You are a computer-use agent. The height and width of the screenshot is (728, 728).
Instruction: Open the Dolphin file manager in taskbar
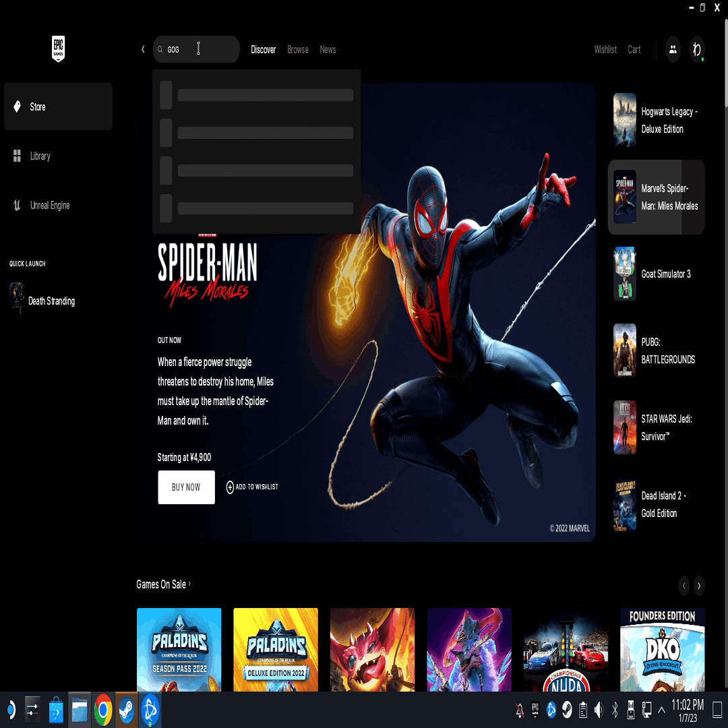(80, 709)
